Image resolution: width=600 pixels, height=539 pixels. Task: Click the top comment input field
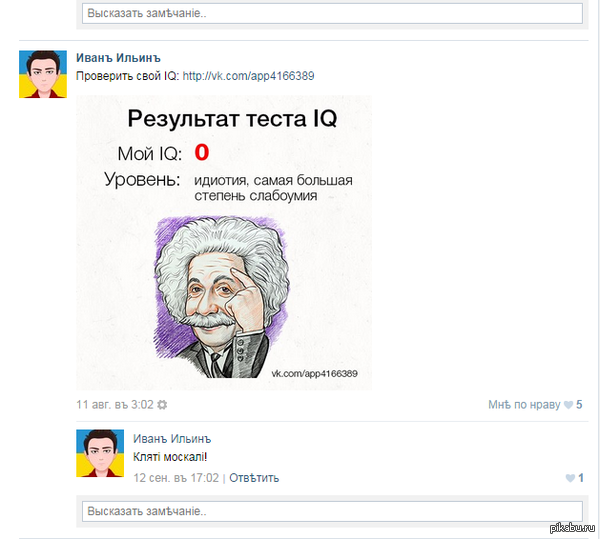[x=332, y=13]
